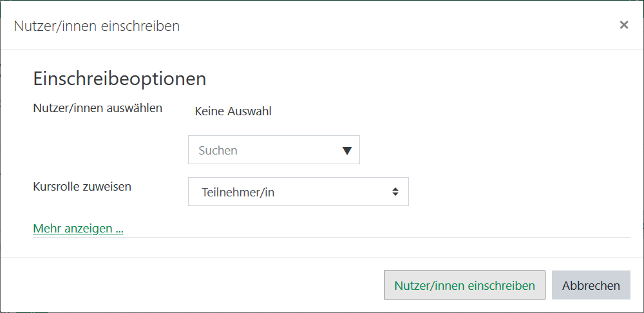Select the Teilnehmer/in role value

[x=238, y=192]
